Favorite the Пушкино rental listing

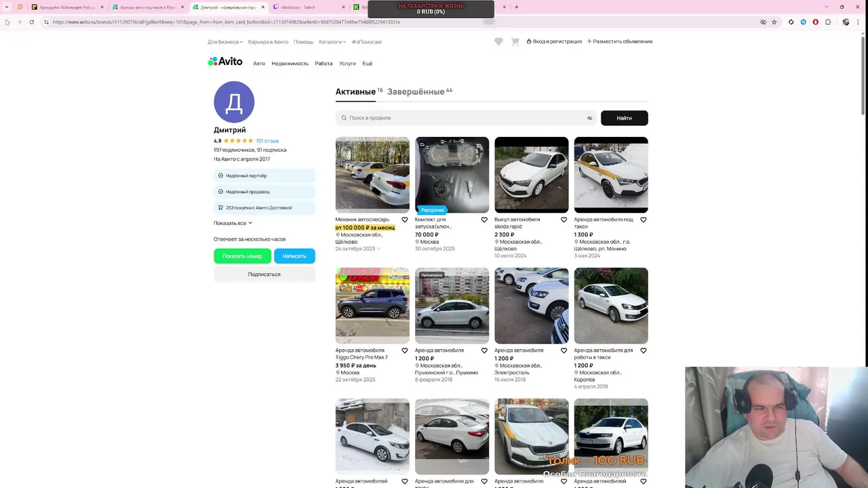click(x=484, y=350)
